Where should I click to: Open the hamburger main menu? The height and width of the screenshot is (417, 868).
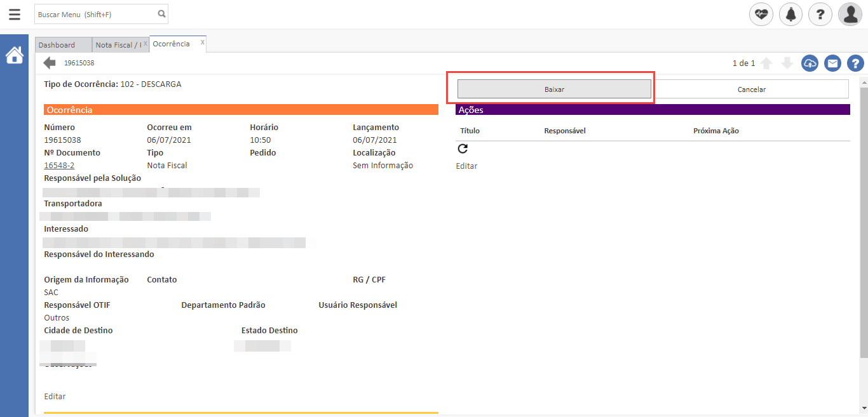coord(14,14)
